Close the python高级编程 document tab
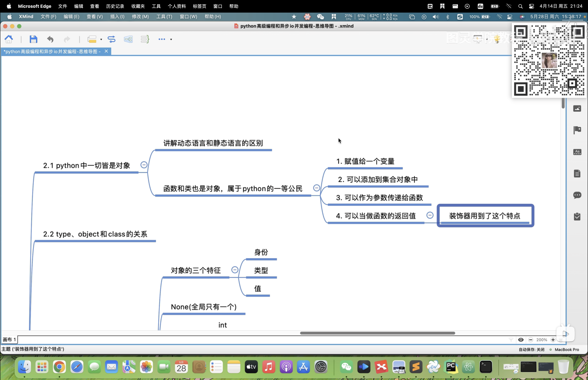 point(106,51)
